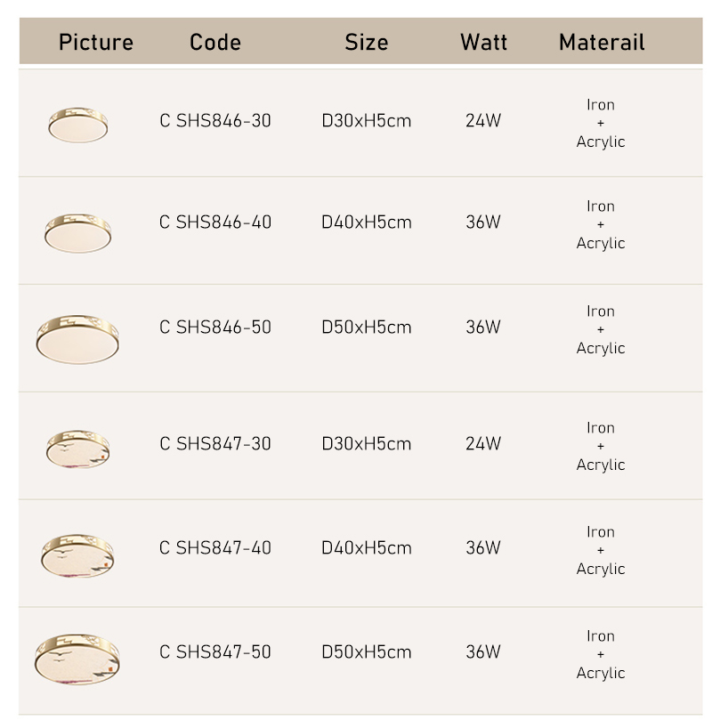Select product code C SHS846-40
The height and width of the screenshot is (728, 712).
pos(215,222)
